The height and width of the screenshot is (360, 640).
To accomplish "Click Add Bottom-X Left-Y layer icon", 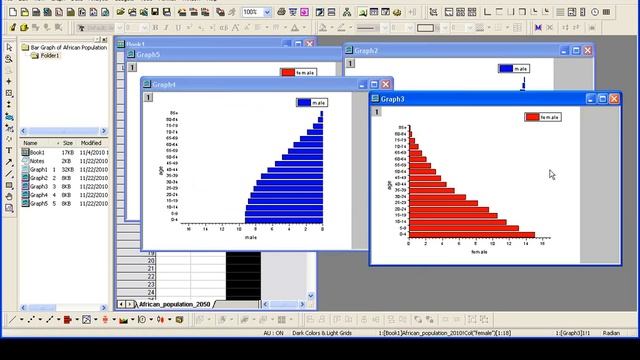I will coord(487,12).
